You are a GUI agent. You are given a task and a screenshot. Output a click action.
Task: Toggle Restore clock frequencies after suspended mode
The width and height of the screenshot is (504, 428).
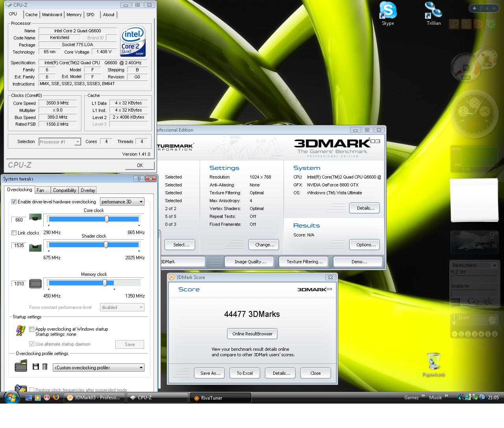32,390
